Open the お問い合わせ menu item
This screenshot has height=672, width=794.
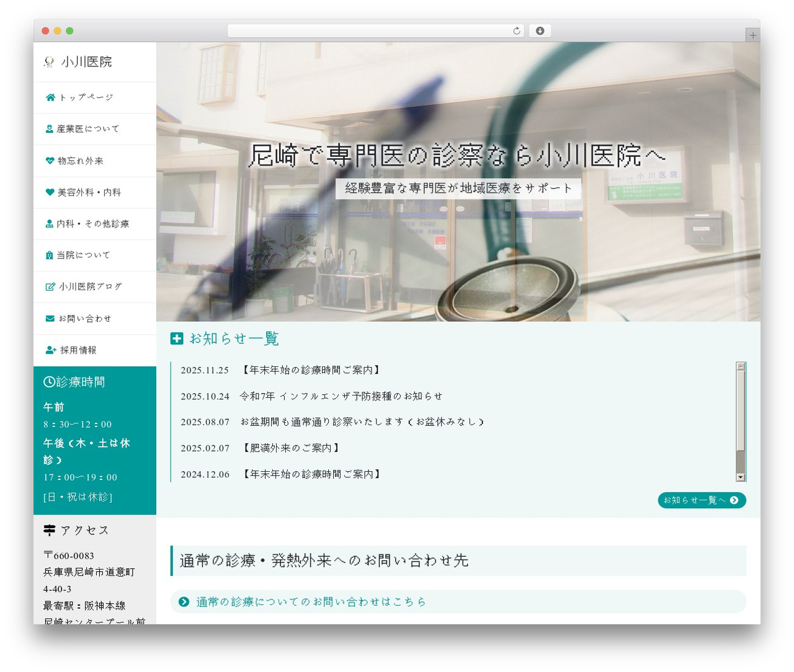click(x=95, y=319)
